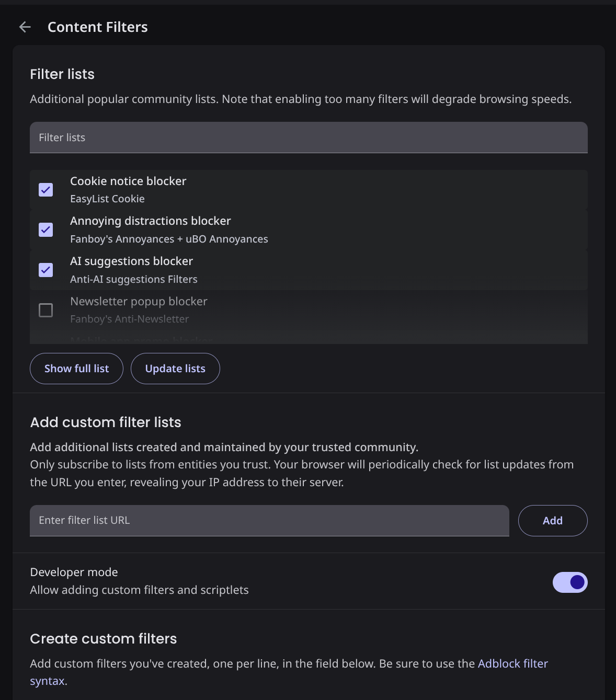The image size is (616, 700).
Task: Click the Developer mode label text
Action: click(x=74, y=572)
